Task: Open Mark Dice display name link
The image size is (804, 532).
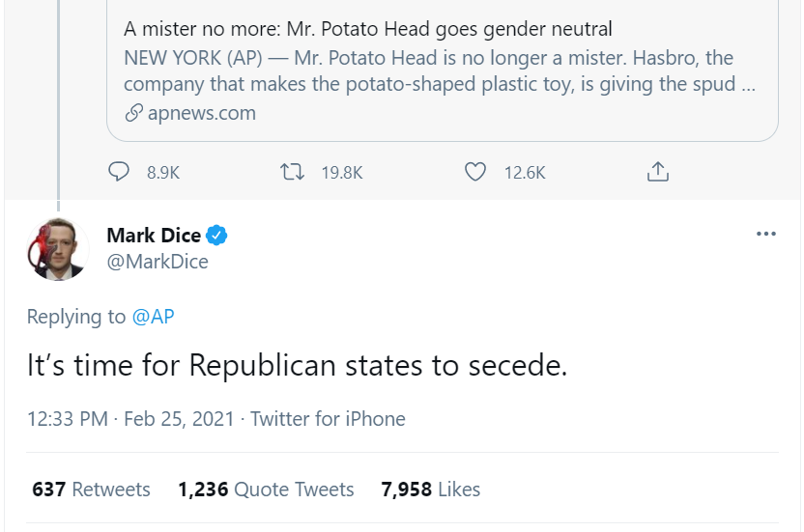Action: 154,236
